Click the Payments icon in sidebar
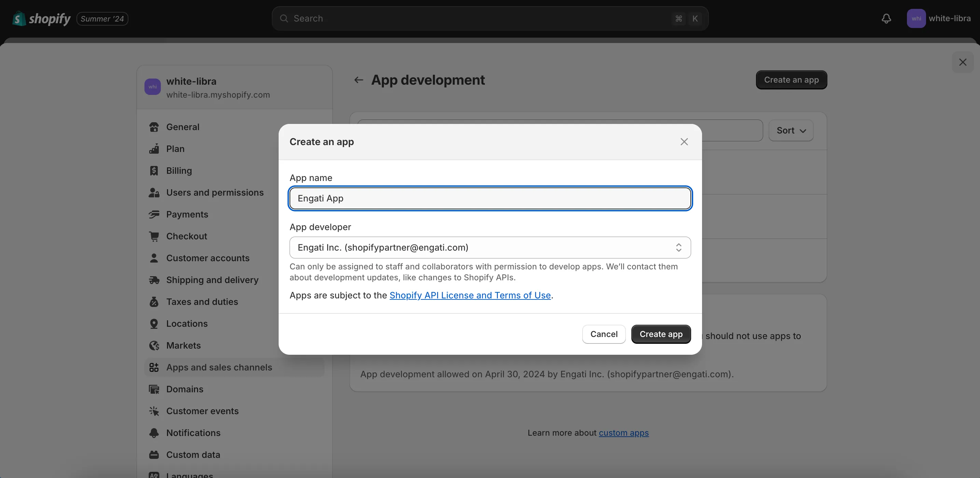 point(154,214)
